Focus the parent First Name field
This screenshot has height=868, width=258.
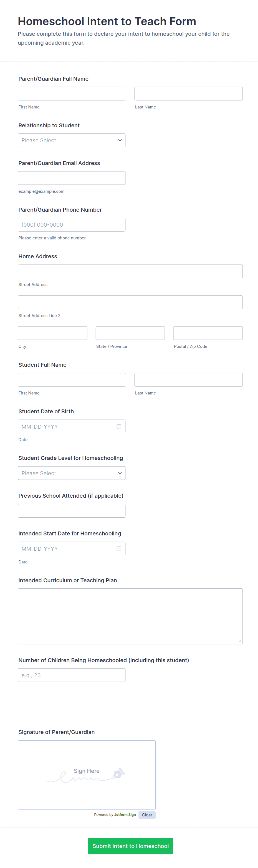point(72,94)
